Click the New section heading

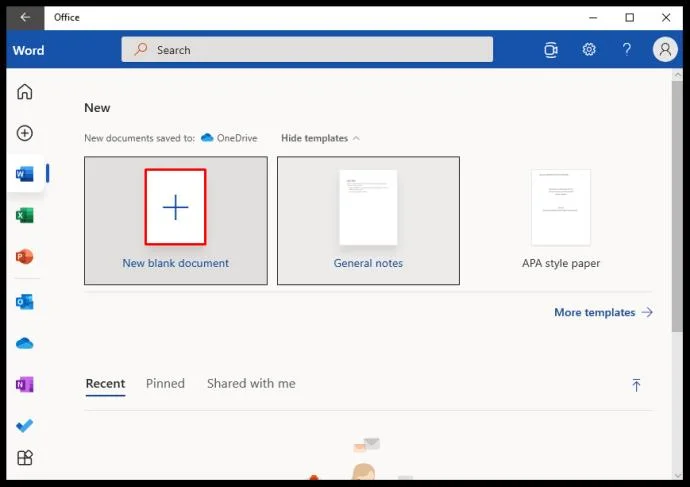coord(97,108)
